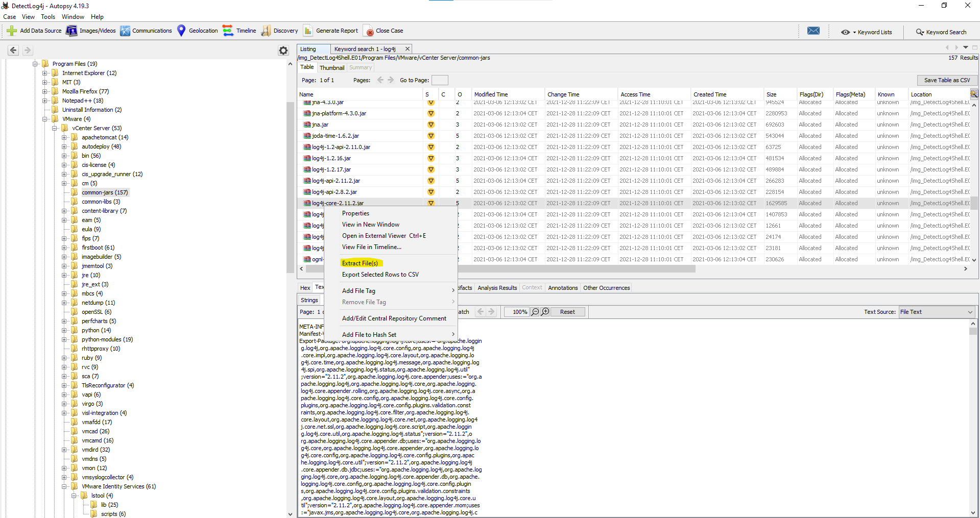Click the Generate Report icon

[308, 31]
